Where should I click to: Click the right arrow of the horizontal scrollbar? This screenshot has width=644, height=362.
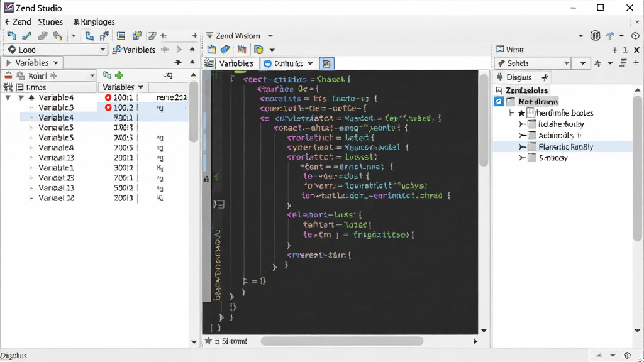point(475,341)
